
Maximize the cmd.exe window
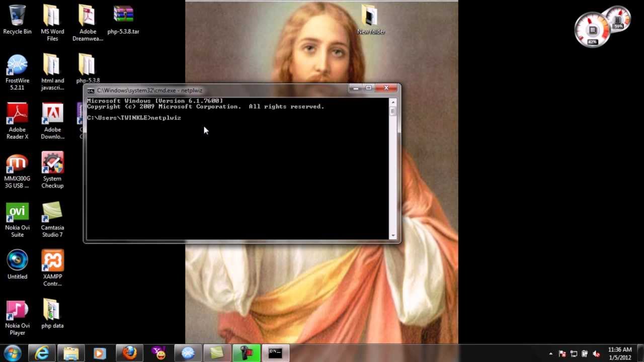pyautogui.click(x=369, y=88)
